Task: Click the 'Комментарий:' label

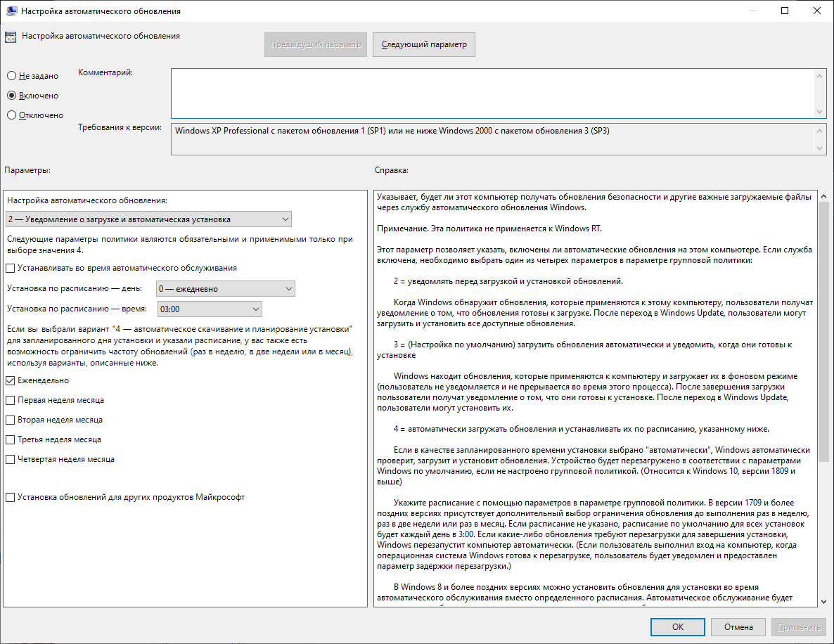Action: 105,72
